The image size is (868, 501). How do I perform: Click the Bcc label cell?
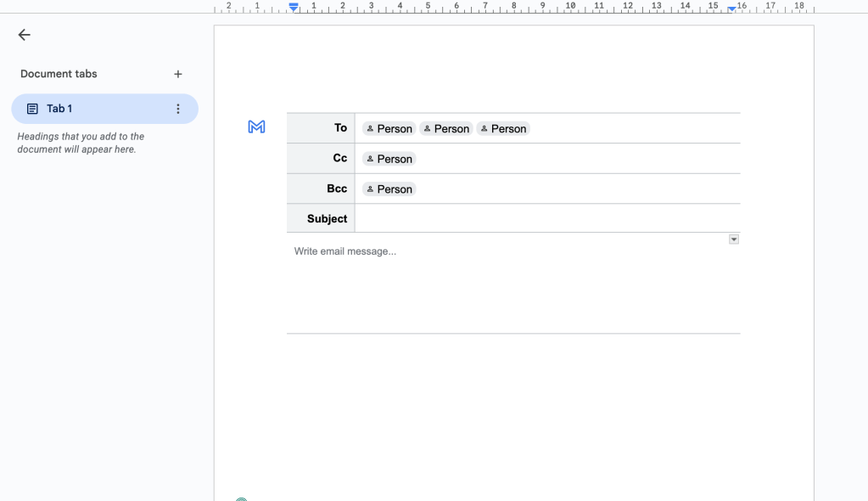[322, 189]
